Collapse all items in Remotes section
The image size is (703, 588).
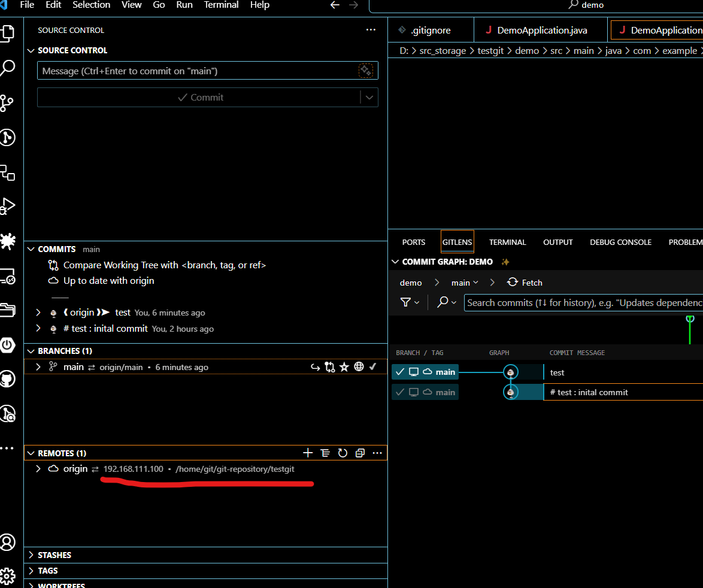coord(360,453)
